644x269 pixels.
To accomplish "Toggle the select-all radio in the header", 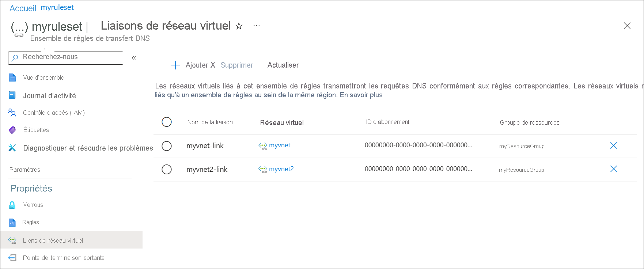I will 167,122.
